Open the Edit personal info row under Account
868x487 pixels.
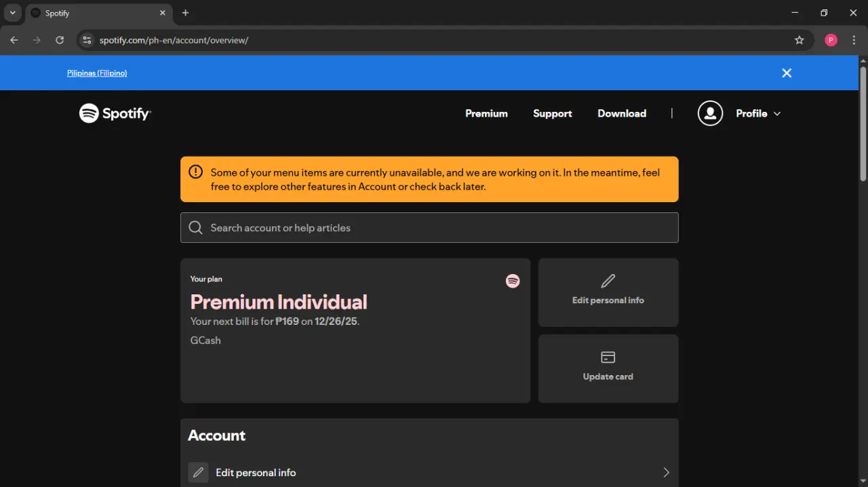[429, 473]
